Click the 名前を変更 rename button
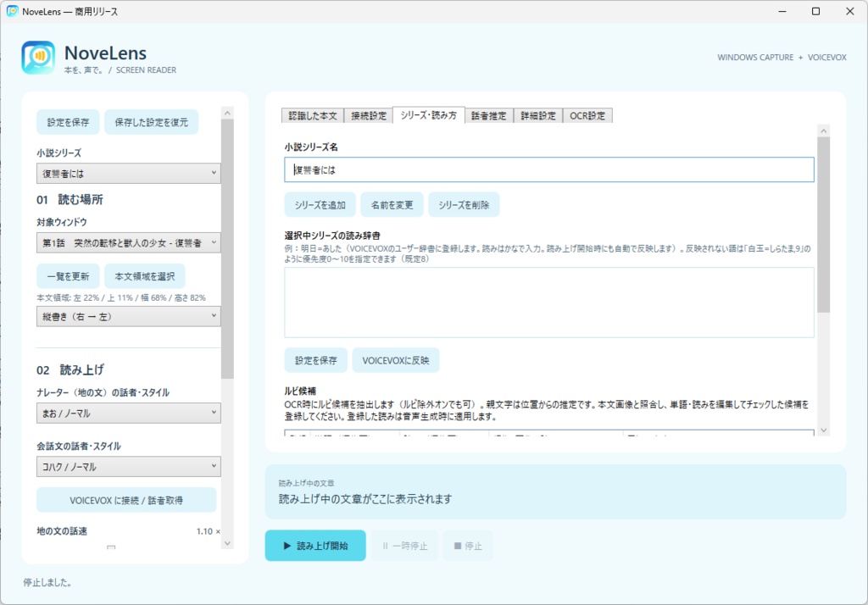The width and height of the screenshot is (868, 605). tap(392, 205)
